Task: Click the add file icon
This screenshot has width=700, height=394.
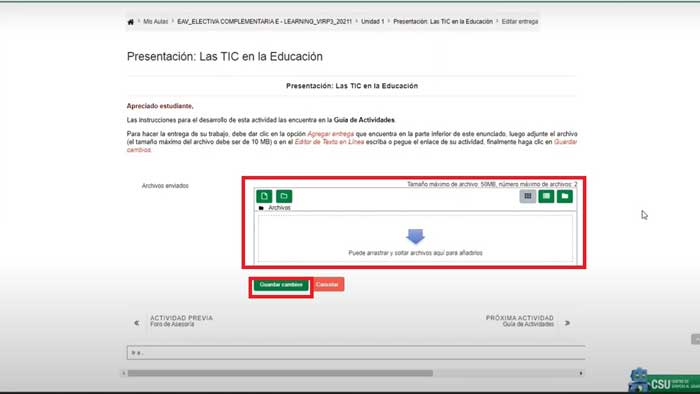Action: (x=264, y=196)
